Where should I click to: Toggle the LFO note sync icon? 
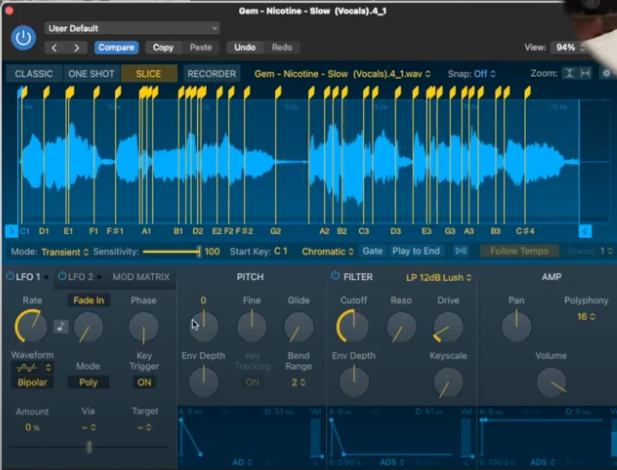[x=61, y=326]
